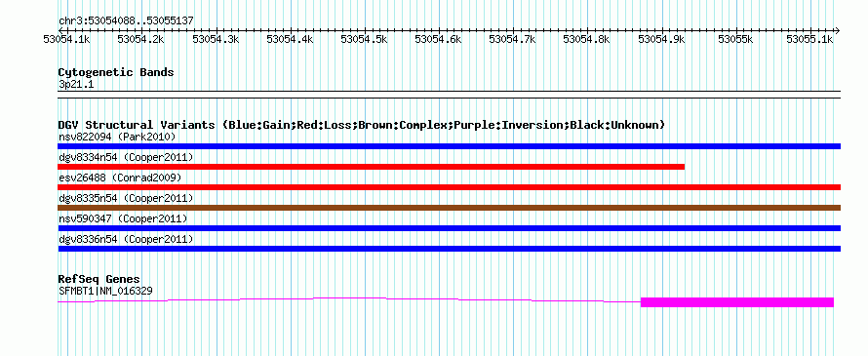Click the SFMBT1 magenta exon block
Viewport: 868px width, 356px height.
point(736,302)
